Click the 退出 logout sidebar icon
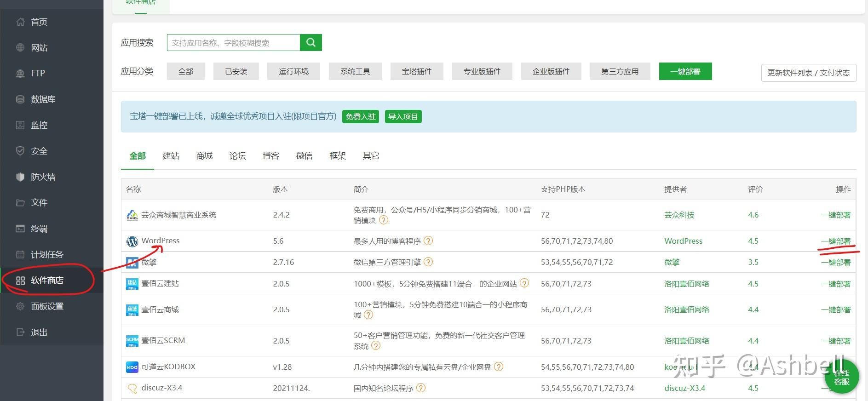The height and width of the screenshot is (401, 868). (20, 332)
